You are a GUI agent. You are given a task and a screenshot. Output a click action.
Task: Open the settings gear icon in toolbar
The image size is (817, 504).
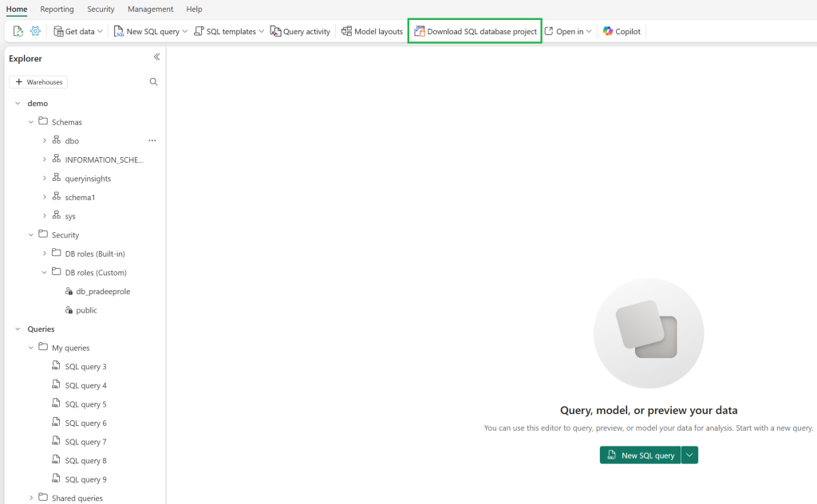click(x=35, y=31)
